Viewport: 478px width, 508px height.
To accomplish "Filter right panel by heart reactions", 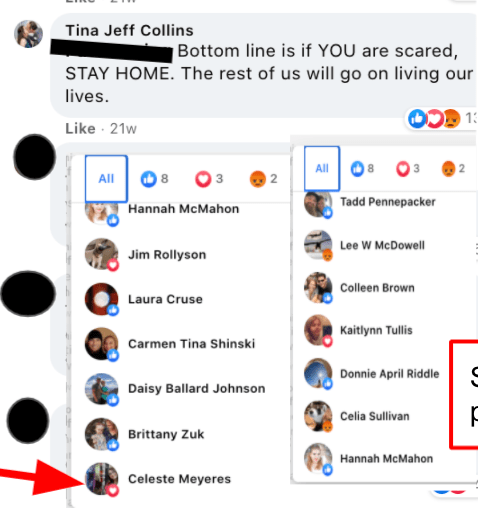I will tap(408, 169).
